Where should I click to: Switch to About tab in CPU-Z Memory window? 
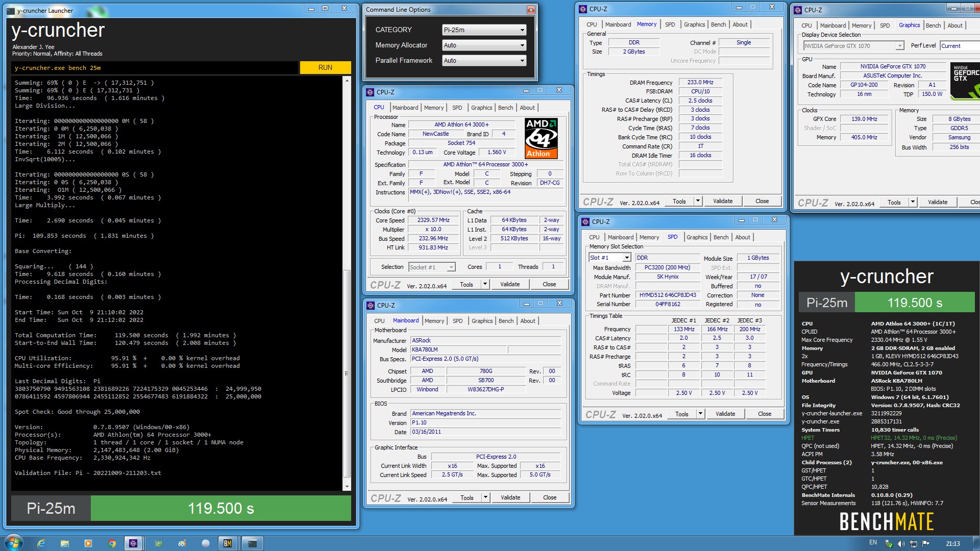[x=740, y=24]
